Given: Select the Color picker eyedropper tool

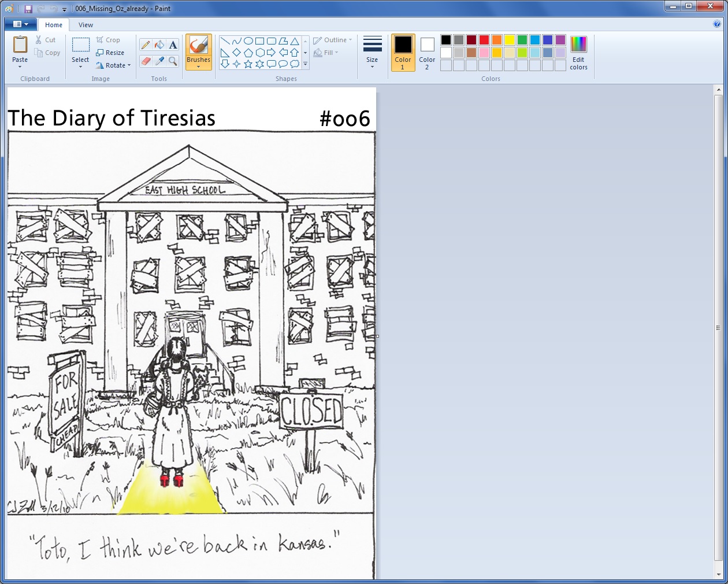Looking at the screenshot, I should pyautogui.click(x=159, y=61).
